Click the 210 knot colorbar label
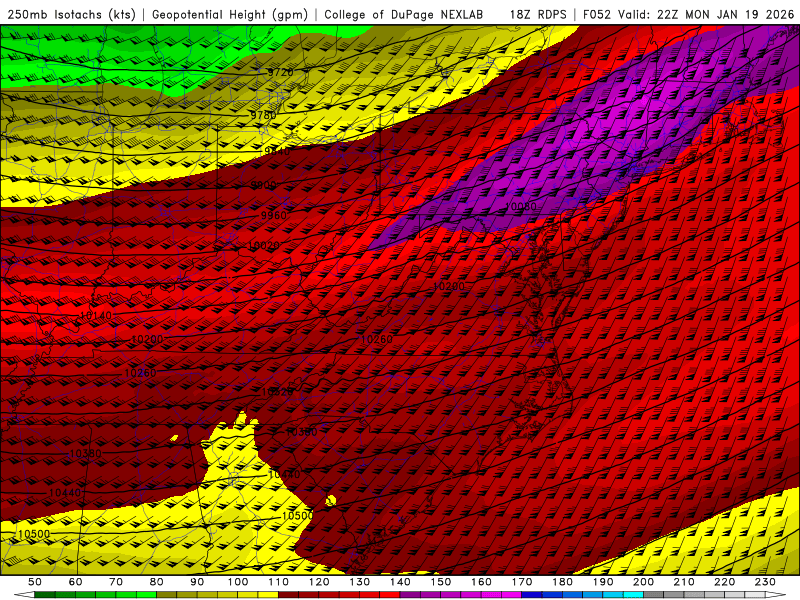This screenshot has width=800, height=600. point(684,582)
